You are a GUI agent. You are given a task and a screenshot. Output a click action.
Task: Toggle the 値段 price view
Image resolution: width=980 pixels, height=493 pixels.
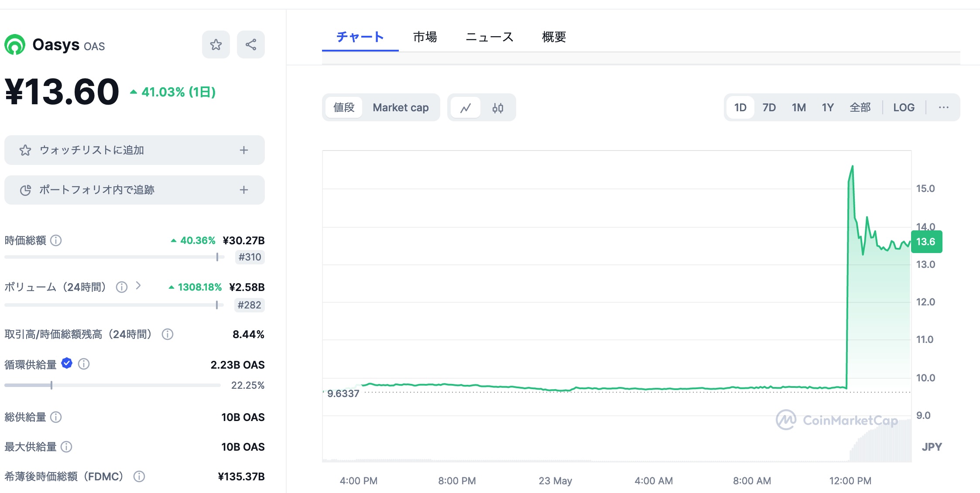(x=344, y=107)
